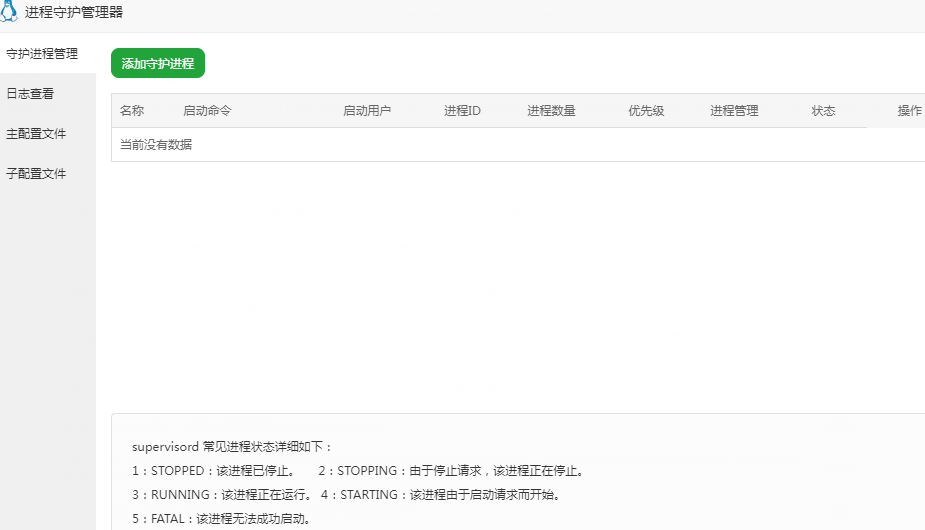The height and width of the screenshot is (530, 925).
Task: Click the RUNNING status description
Action: point(223,495)
